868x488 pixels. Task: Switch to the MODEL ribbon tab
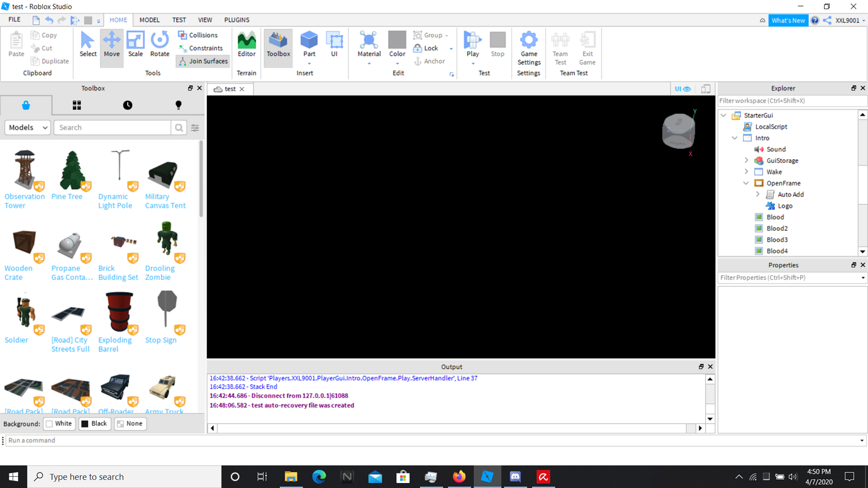click(150, 19)
